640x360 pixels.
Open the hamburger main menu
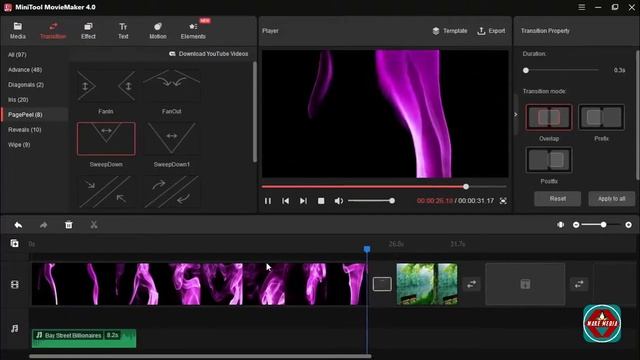pyautogui.click(x=582, y=7)
